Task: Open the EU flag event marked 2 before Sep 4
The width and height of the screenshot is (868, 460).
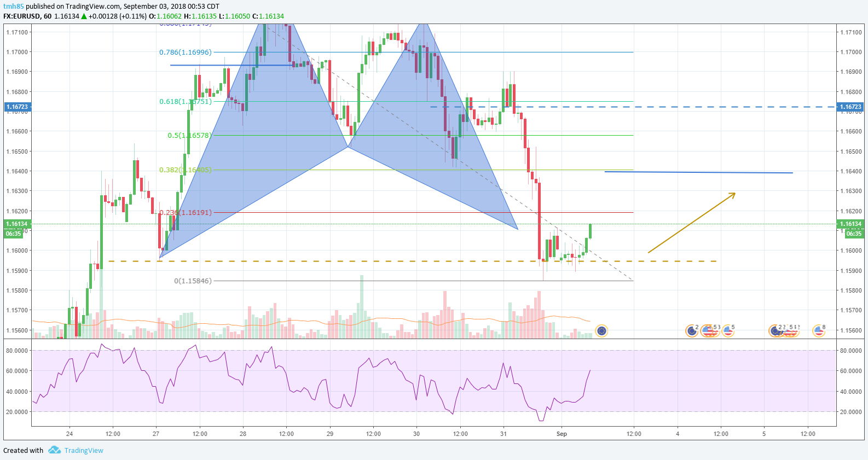Action: click(x=691, y=330)
